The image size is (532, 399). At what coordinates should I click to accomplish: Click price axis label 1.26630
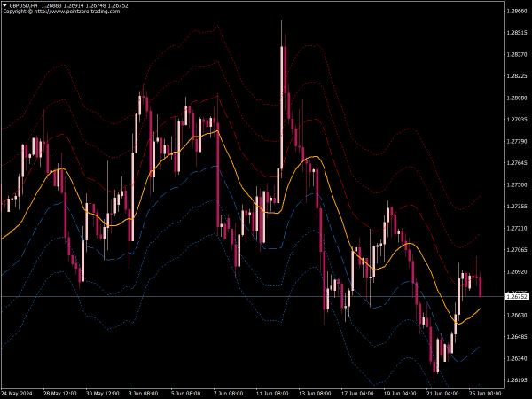point(517,315)
